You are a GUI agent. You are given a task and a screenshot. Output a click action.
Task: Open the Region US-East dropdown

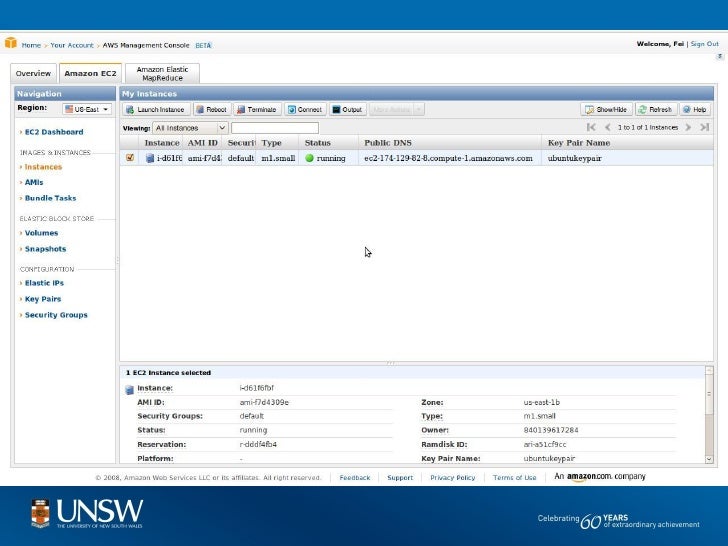click(x=87, y=109)
